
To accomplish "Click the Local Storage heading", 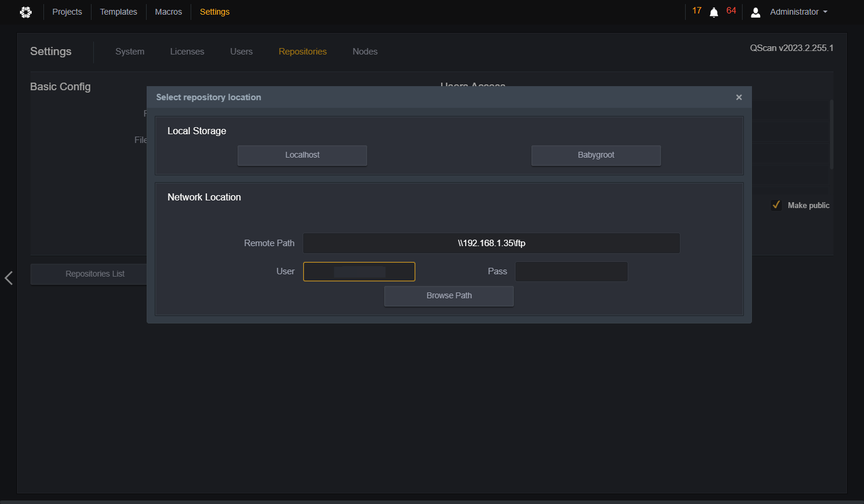I will click(196, 131).
